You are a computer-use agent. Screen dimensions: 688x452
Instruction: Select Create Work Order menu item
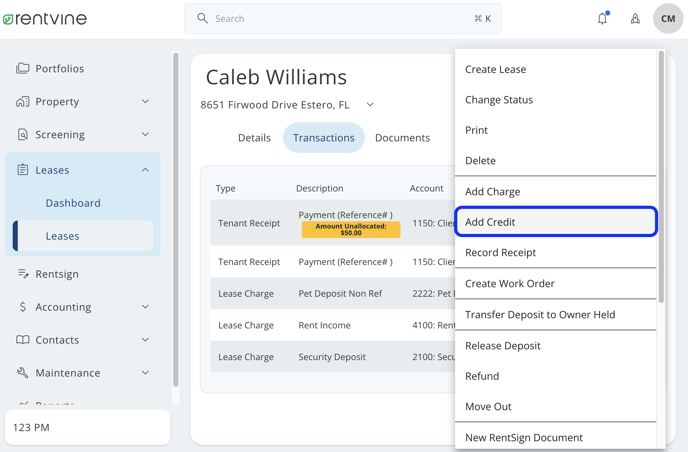[x=555, y=283]
